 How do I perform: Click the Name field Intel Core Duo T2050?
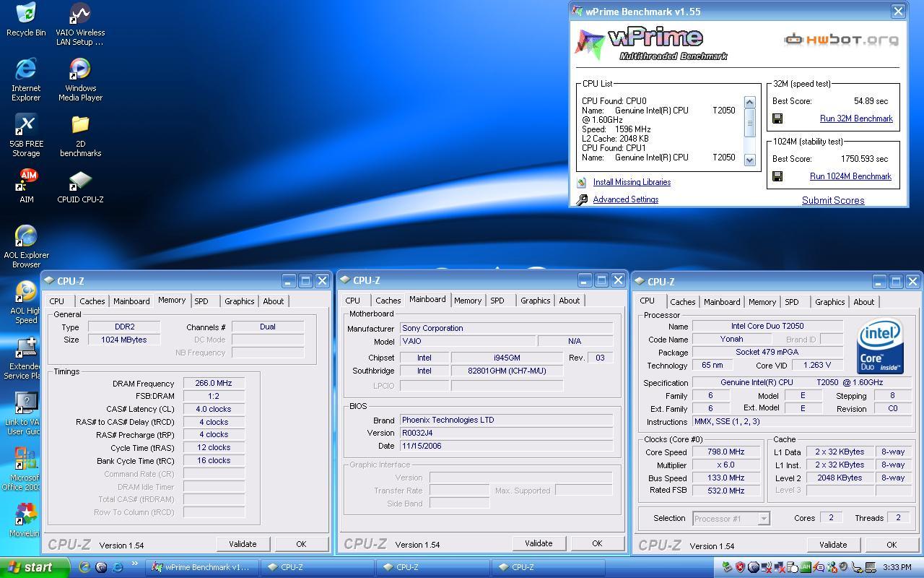tap(767, 326)
